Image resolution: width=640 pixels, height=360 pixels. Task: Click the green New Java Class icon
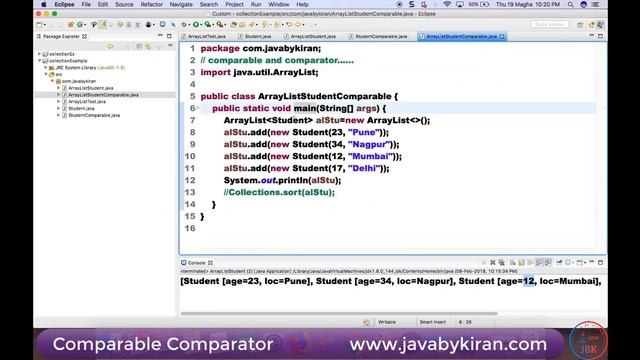coord(80,25)
